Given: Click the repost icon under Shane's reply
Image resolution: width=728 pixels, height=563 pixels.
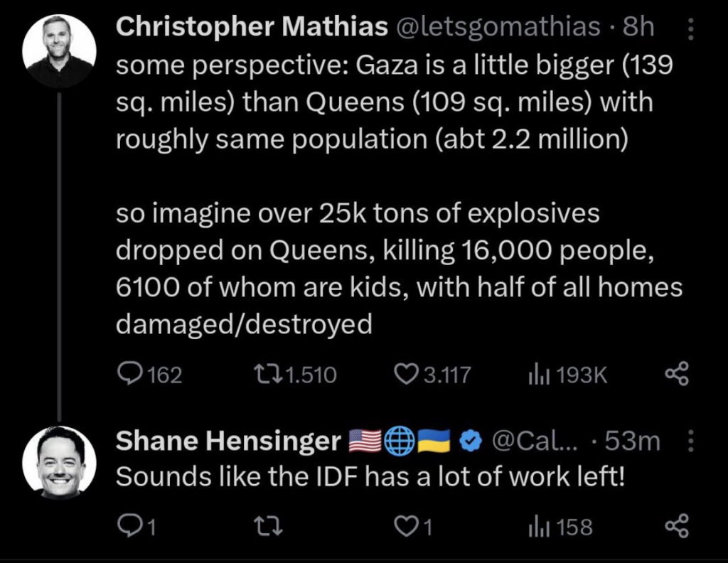Looking at the screenshot, I should point(269,526).
